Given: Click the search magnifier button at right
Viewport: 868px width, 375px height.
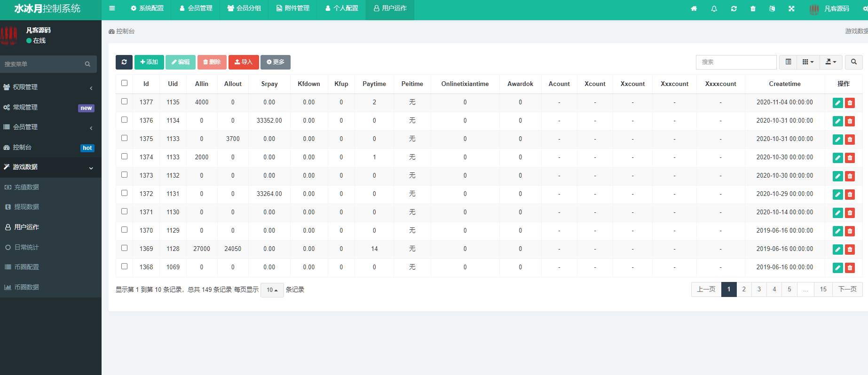Looking at the screenshot, I should pos(853,62).
